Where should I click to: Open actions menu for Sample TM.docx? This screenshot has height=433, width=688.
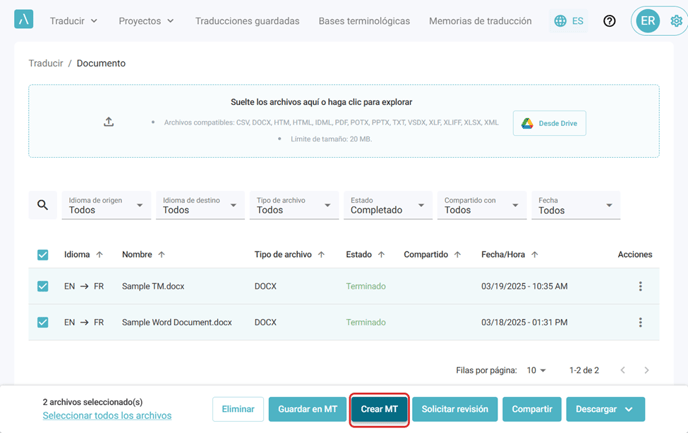640,286
